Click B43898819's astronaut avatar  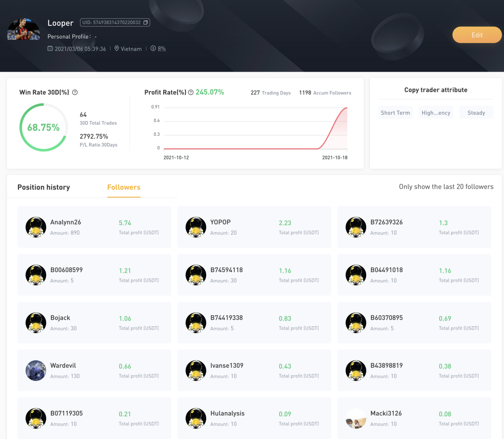(356, 371)
